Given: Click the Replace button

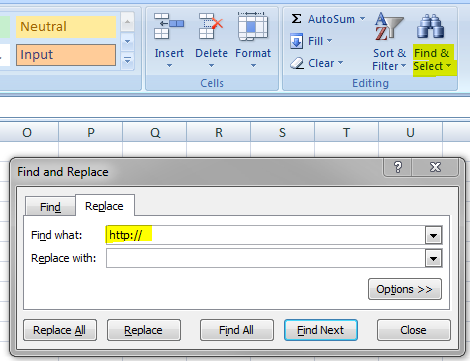Looking at the screenshot, I should coord(144,330).
